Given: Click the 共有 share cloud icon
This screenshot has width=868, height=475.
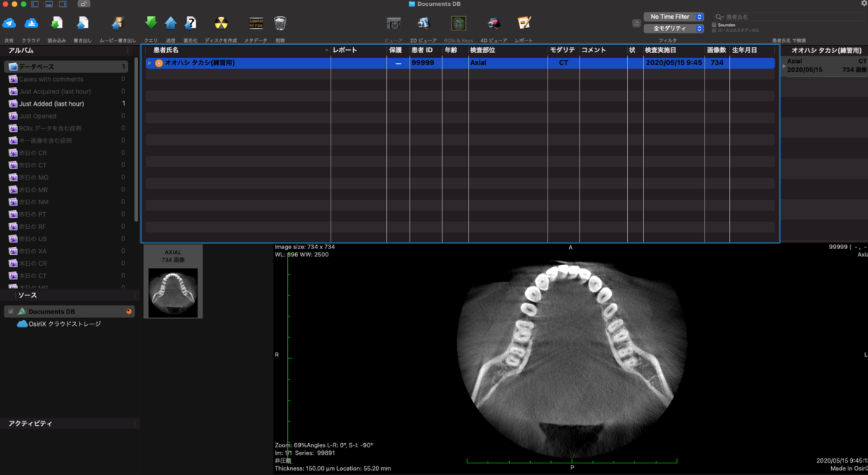Looking at the screenshot, I should [9, 23].
